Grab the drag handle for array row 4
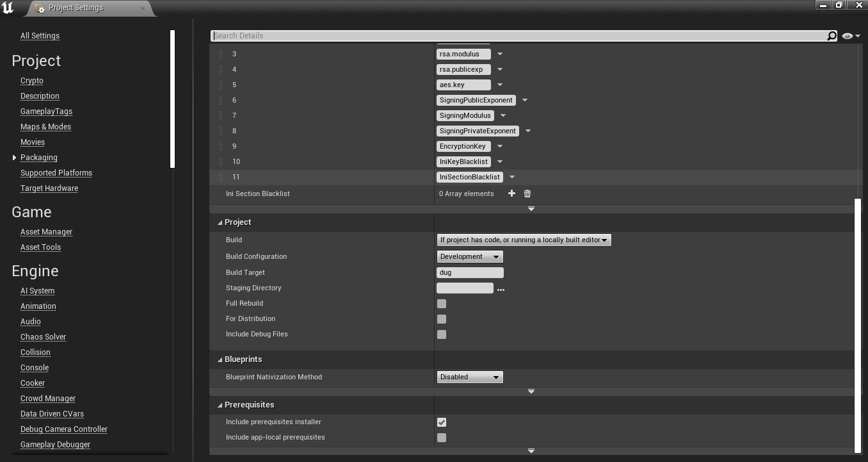This screenshot has width=868, height=462. [x=221, y=69]
